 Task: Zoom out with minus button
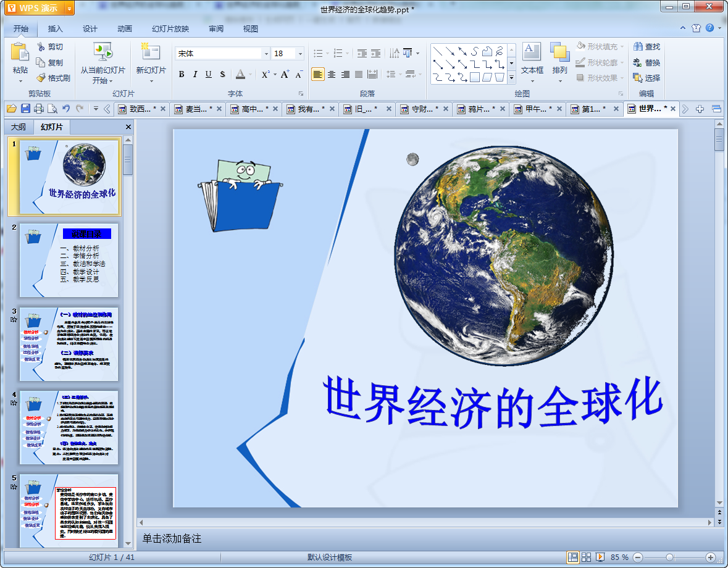[x=638, y=558]
